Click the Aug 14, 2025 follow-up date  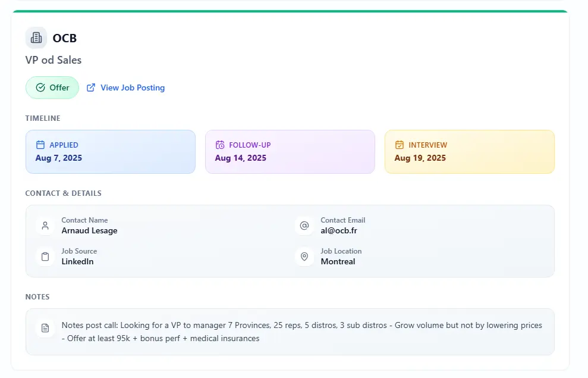(240, 158)
